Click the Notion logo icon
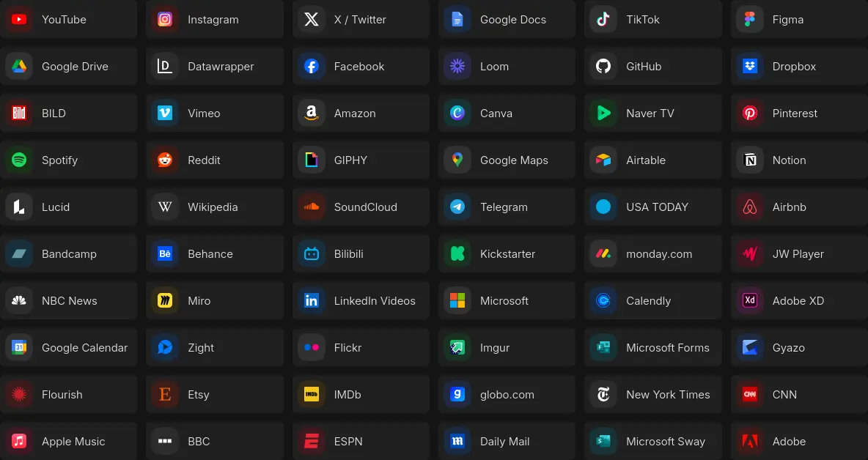 click(x=749, y=160)
